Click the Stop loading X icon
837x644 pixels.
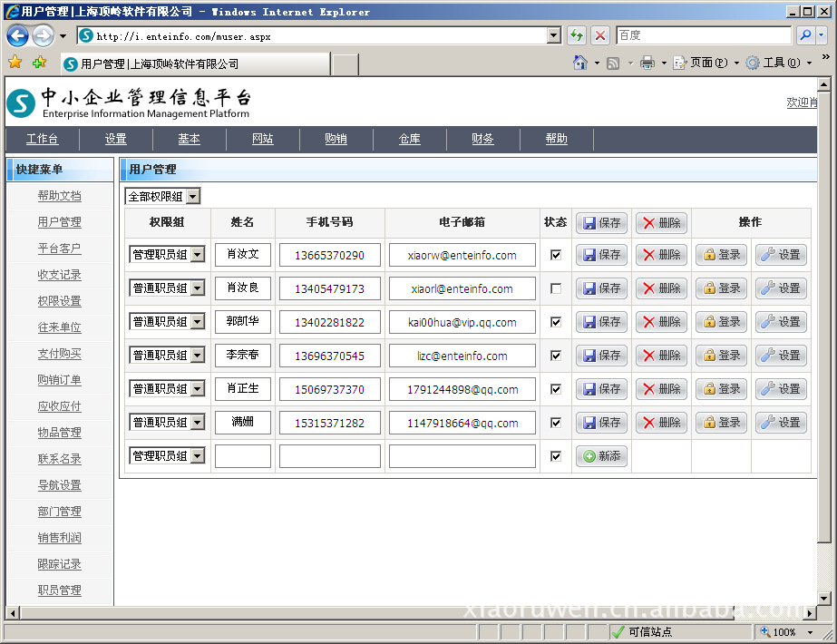coord(599,35)
